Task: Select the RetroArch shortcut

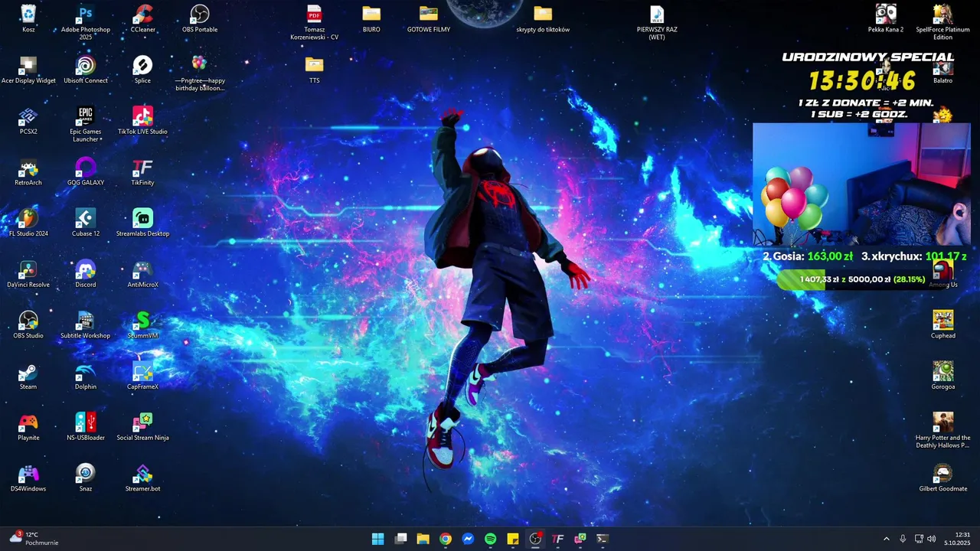Action: pyautogui.click(x=28, y=172)
